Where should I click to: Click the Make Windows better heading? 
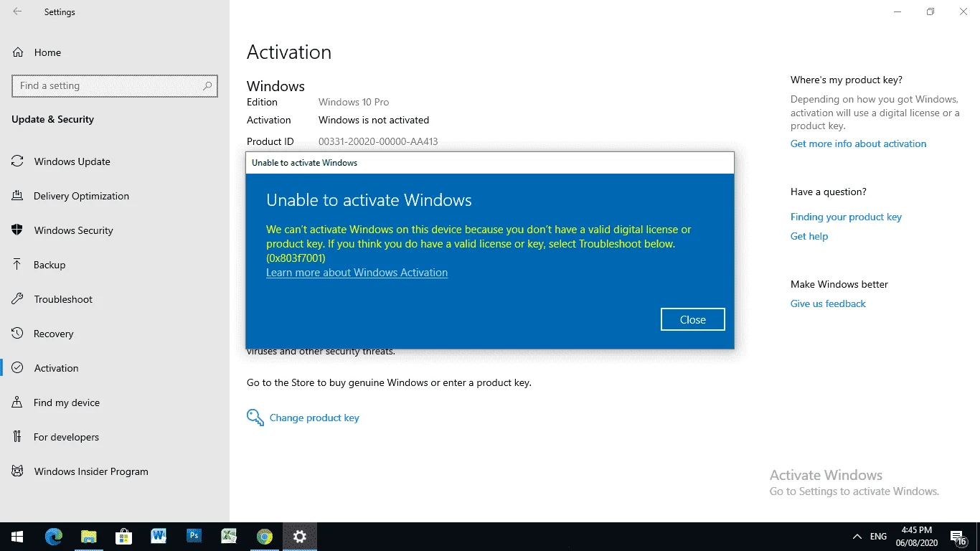pos(839,284)
